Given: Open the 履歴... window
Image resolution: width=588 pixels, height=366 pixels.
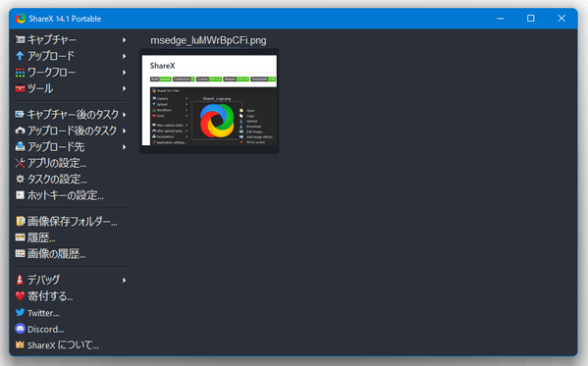Looking at the screenshot, I should [72, 237].
